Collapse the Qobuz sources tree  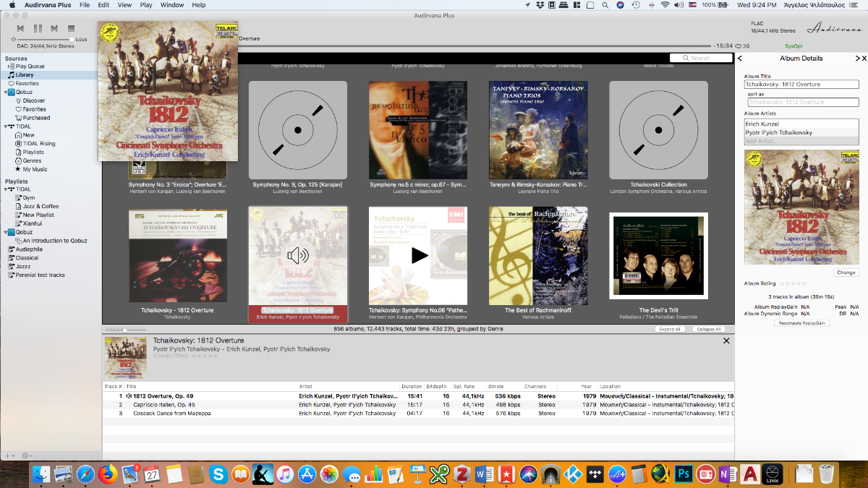pyautogui.click(x=6, y=93)
